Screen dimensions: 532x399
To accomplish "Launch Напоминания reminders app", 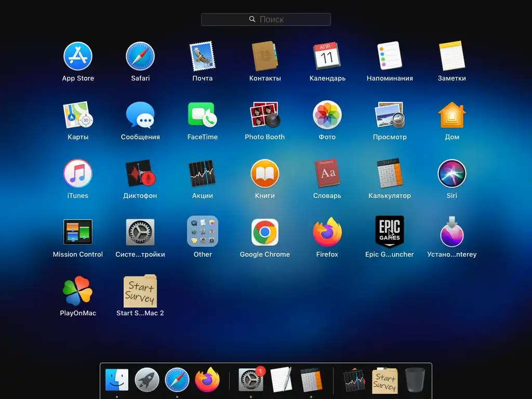I will [390, 56].
